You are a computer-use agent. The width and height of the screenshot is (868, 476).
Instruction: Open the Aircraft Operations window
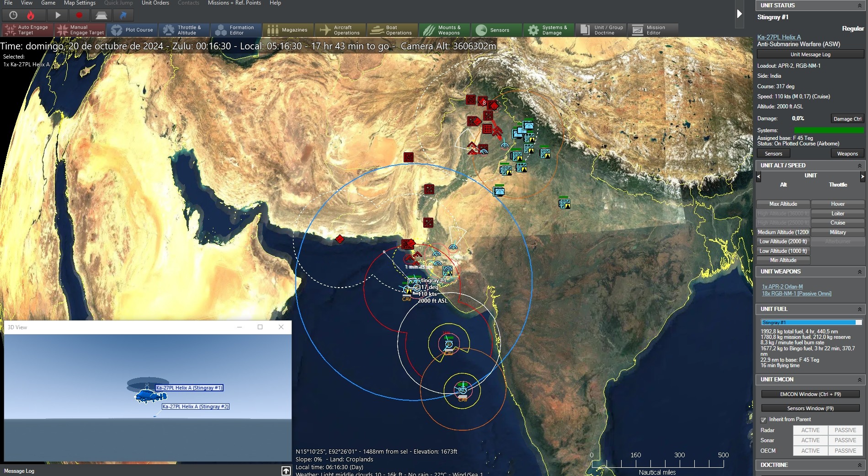tap(340, 30)
